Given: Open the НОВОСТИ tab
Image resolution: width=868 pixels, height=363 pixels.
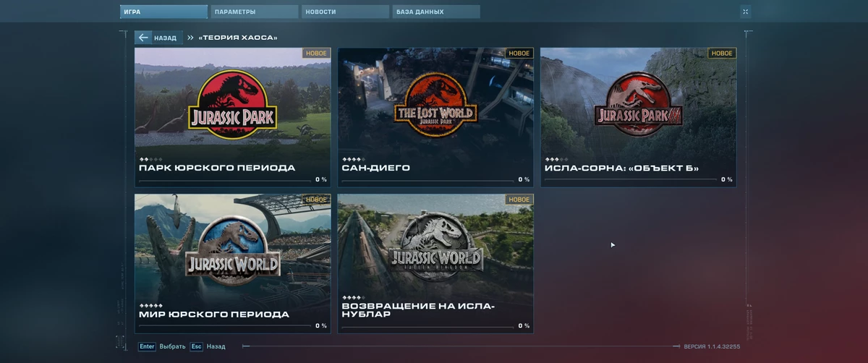Looking at the screenshot, I should (345, 12).
